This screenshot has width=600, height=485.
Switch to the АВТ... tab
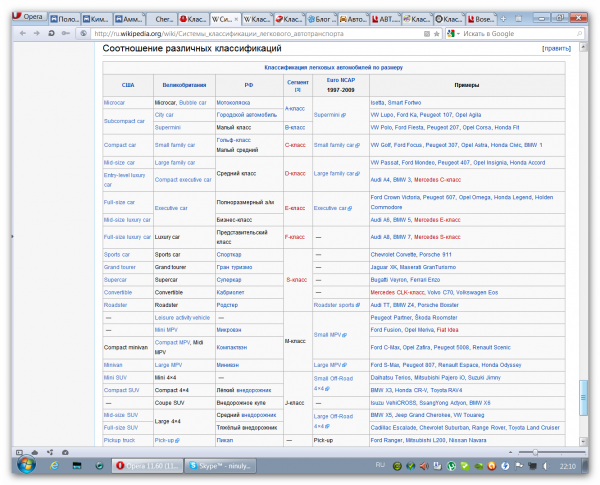[386, 19]
